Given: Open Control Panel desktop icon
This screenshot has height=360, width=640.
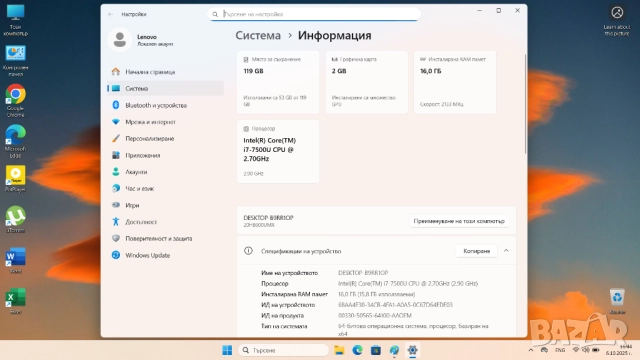Looking at the screenshot, I should [16, 61].
